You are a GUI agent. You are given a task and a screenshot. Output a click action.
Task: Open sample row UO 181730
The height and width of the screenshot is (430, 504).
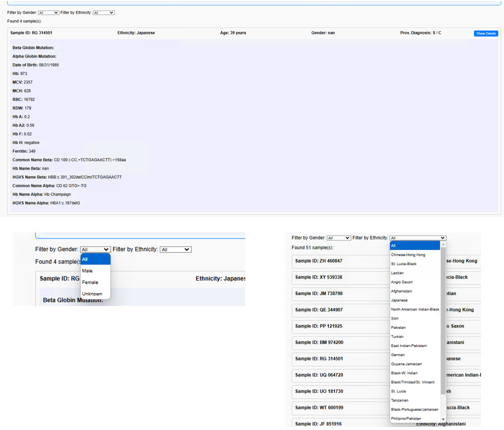pyautogui.click(x=386, y=391)
